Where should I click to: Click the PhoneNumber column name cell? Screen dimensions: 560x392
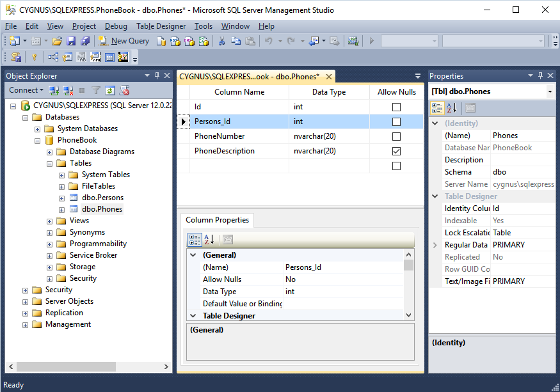coord(239,136)
